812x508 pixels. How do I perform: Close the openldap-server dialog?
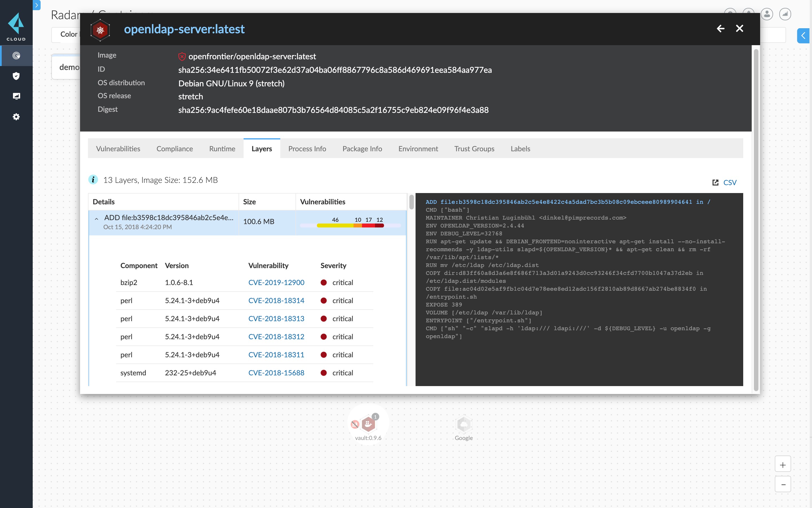739,29
